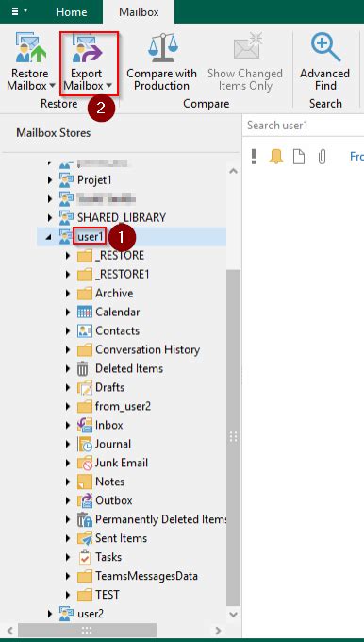This screenshot has width=364, height=642.
Task: Open Advanced Find magnifier
Action: 325,46
